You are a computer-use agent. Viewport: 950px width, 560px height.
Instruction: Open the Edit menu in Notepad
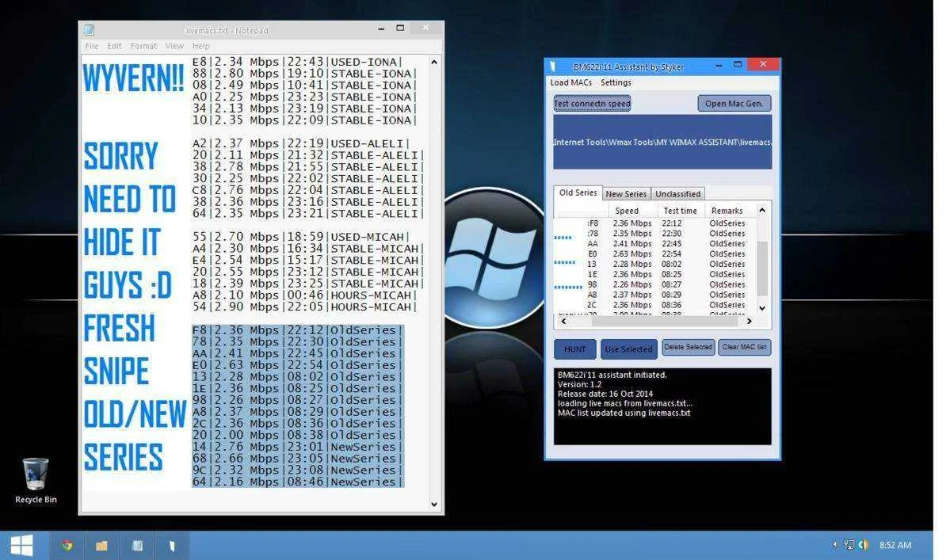[x=114, y=46]
